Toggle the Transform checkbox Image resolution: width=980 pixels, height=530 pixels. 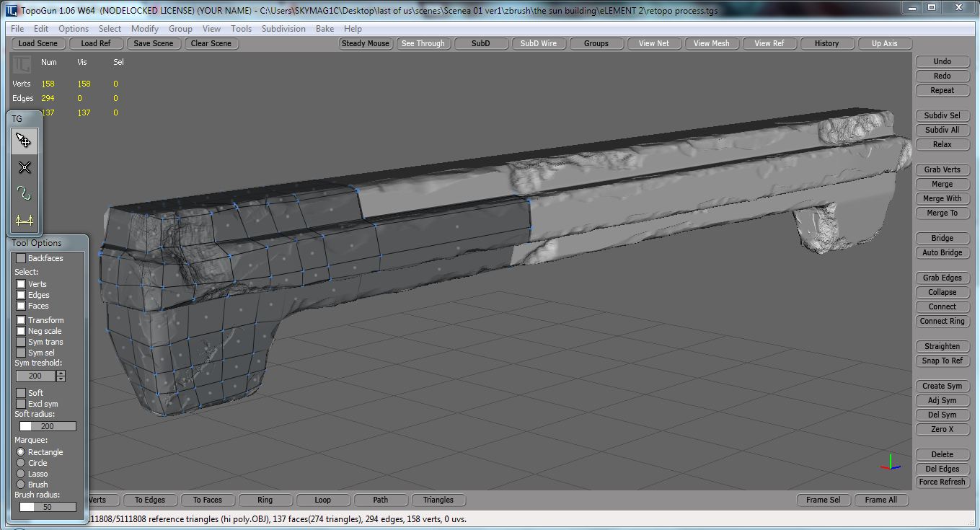click(x=21, y=320)
